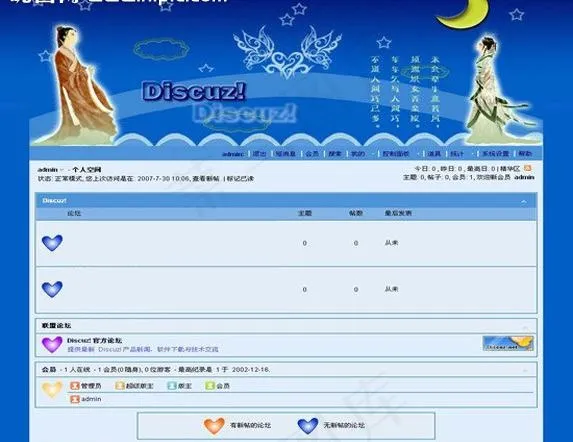Click the 版主 user-group icon
Viewport: 573px width, 442px height.
172,386
